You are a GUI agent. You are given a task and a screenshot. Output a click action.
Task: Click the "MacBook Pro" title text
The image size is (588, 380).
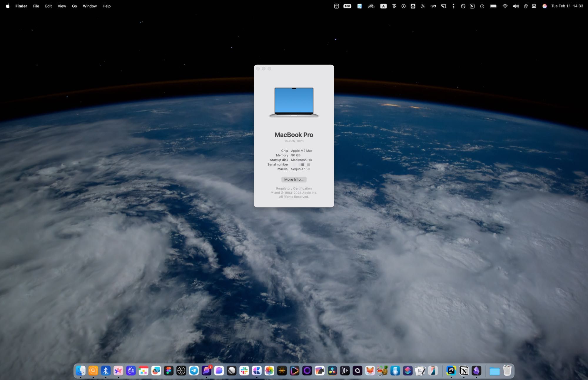click(x=294, y=135)
